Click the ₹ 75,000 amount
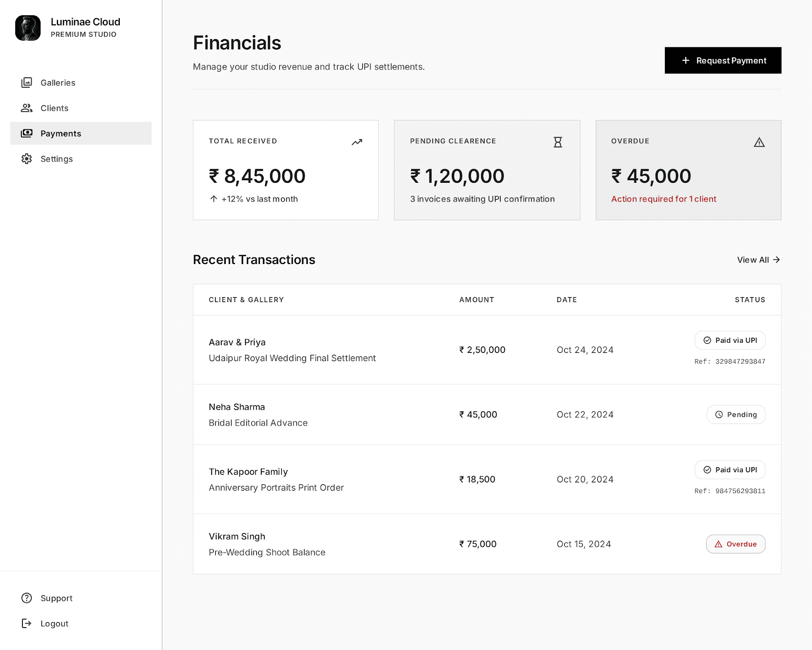This screenshot has width=812, height=650. coord(478,544)
